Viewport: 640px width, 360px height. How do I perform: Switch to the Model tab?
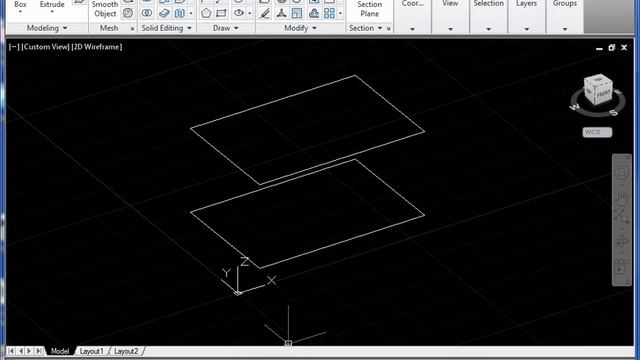click(60, 351)
